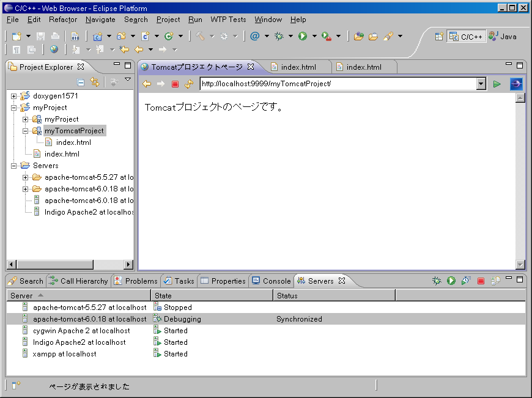Expand apache-tomcat-5.5.27 folder in tree
The width and height of the screenshot is (532, 398).
[x=26, y=177]
